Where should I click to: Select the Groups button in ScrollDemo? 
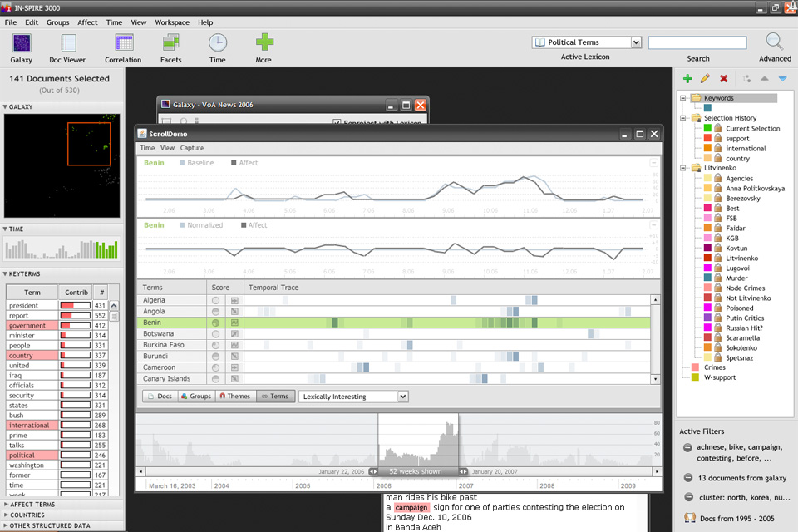click(x=196, y=397)
